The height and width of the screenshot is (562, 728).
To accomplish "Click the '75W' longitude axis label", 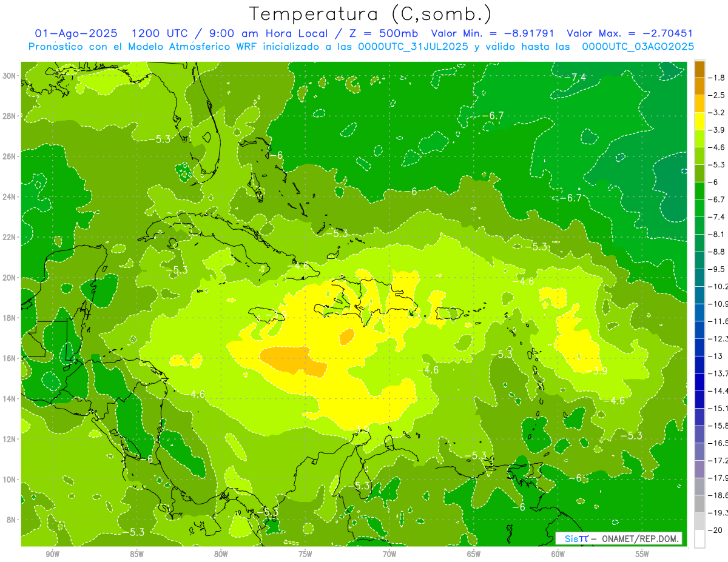I will click(x=305, y=554).
